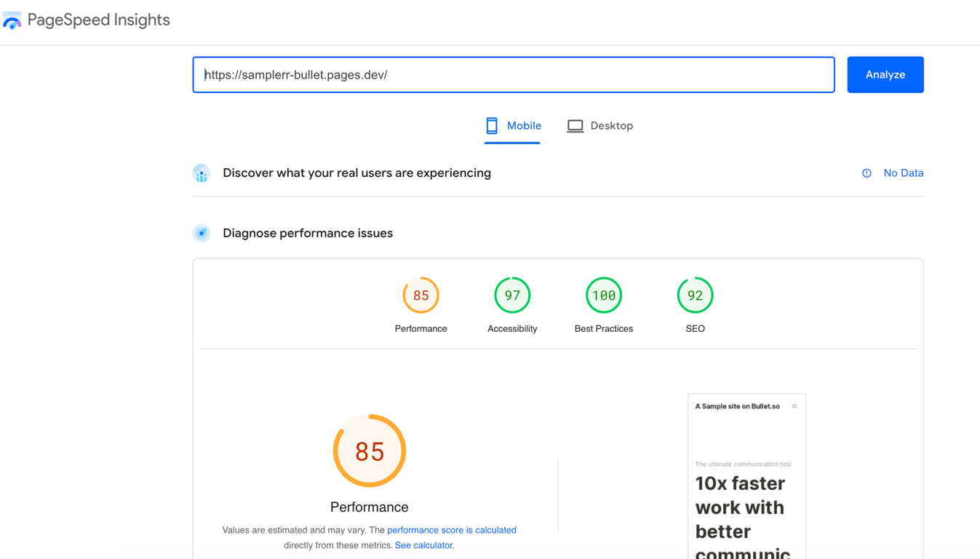Click 'The ultimate communication tool' preview text
Screen dimensions: 980x559
[743, 464]
